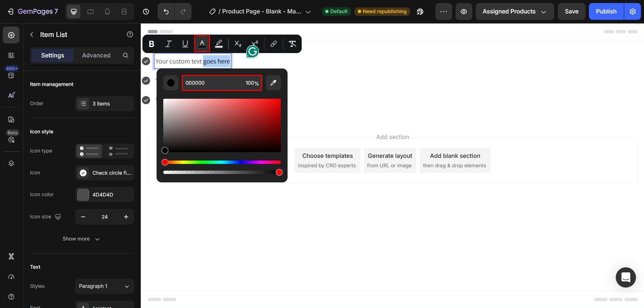
Task: Open the text highlight color tool
Action: 219,44
